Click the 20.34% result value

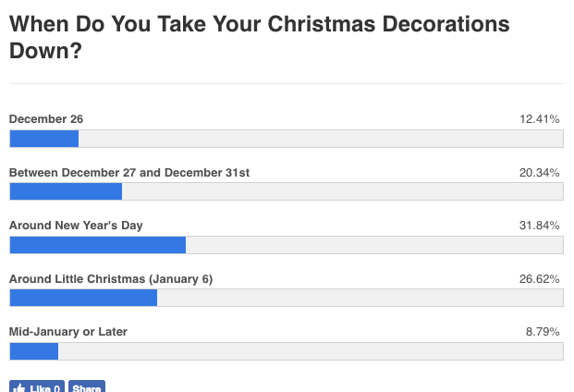pyautogui.click(x=541, y=173)
